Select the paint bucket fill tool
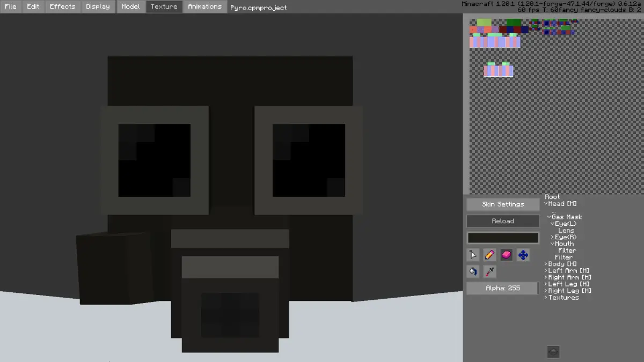The image size is (644, 362). click(x=473, y=271)
